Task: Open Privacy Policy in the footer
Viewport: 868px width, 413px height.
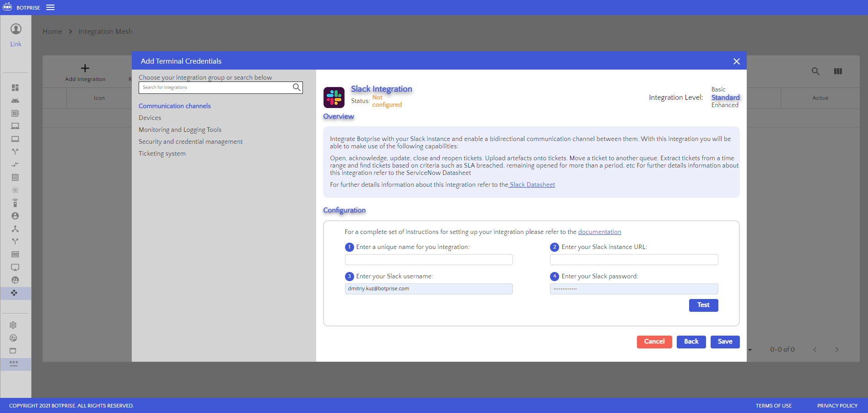Action: [x=837, y=406]
